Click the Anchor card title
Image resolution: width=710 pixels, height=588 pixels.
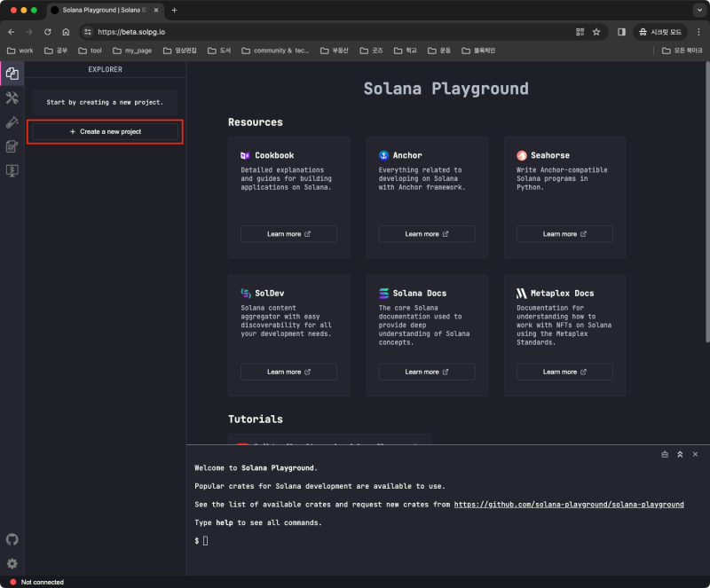(x=407, y=155)
